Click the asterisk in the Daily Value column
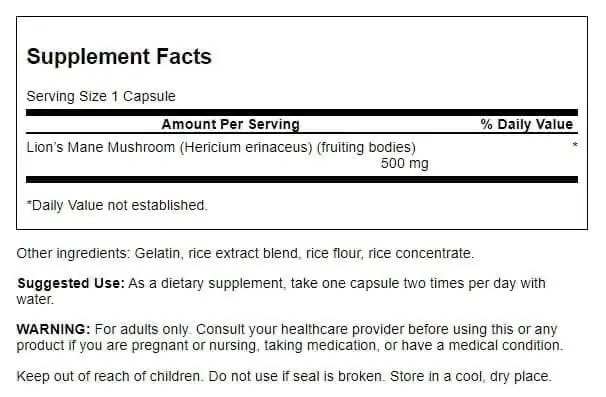606x397 pixels. click(575, 145)
